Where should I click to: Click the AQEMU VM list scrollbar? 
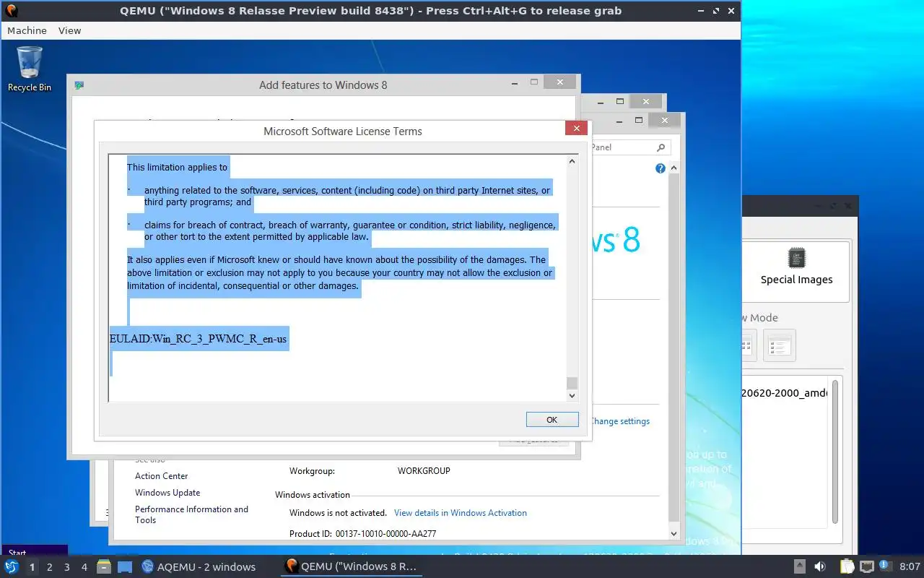836,452
